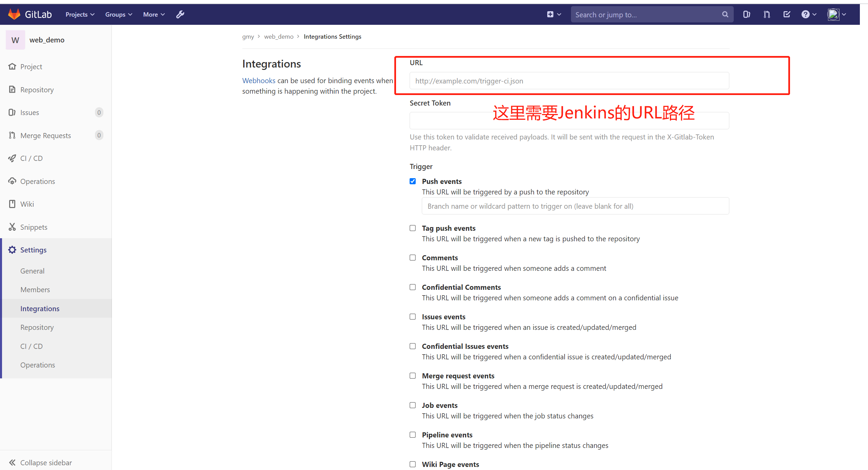
Task: Open the More dropdown menu
Action: 154,14
